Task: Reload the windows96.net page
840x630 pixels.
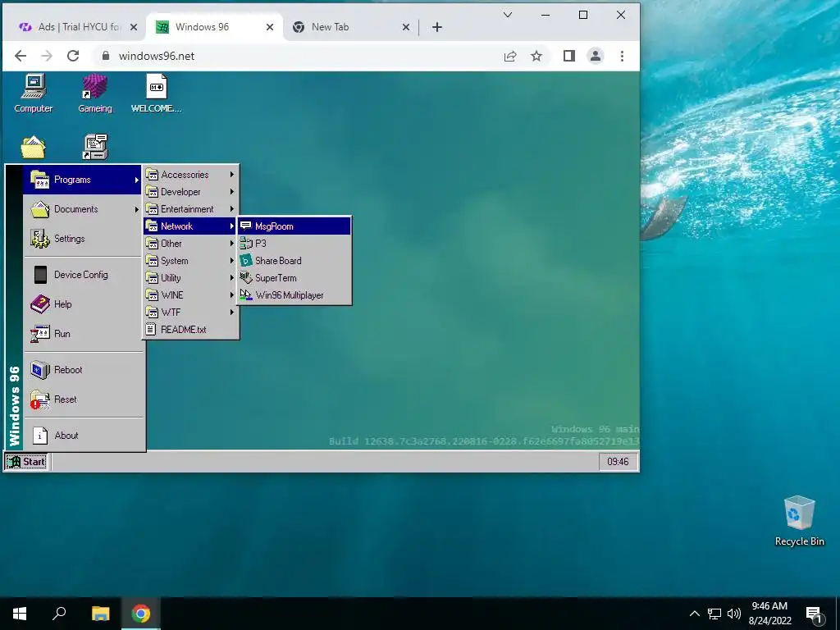Action: (73, 56)
